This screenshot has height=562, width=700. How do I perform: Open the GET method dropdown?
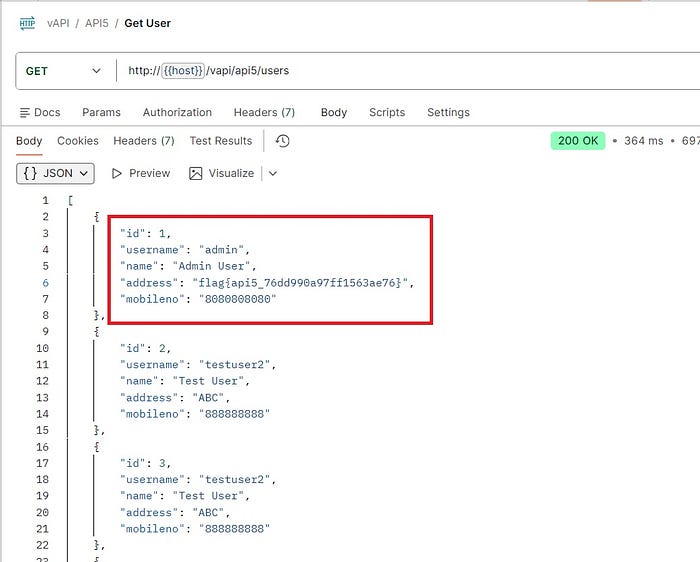[64, 71]
